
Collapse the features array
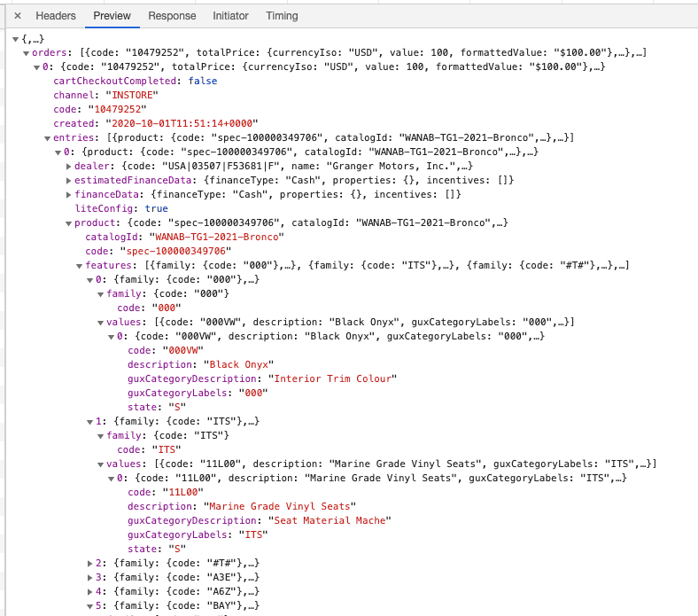[79, 266]
